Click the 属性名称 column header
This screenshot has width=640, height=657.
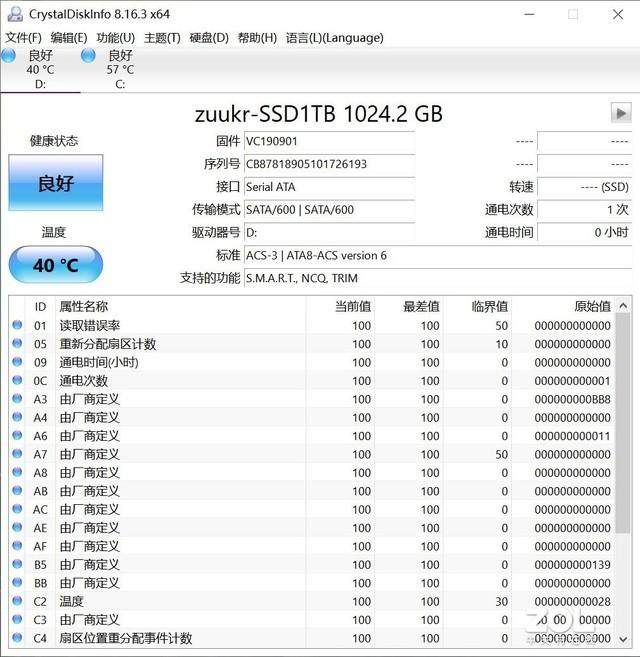pyautogui.click(x=84, y=307)
